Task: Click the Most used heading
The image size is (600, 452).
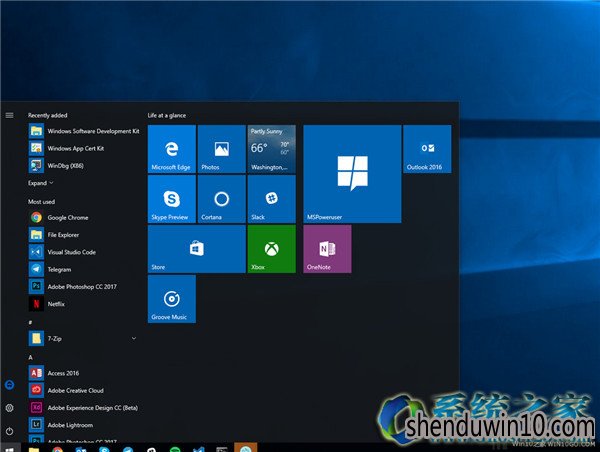Action: point(41,202)
